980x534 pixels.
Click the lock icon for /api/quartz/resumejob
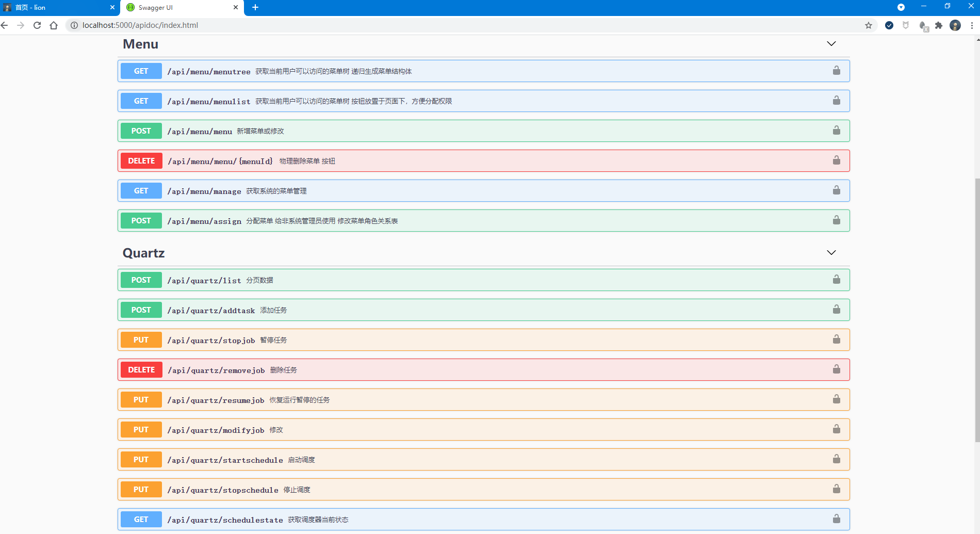(x=836, y=399)
